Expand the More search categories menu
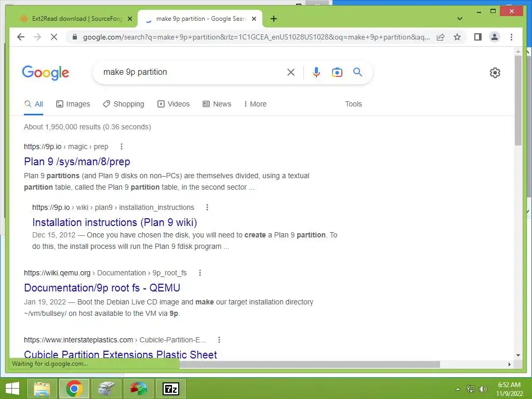The width and height of the screenshot is (532, 399). click(x=255, y=104)
